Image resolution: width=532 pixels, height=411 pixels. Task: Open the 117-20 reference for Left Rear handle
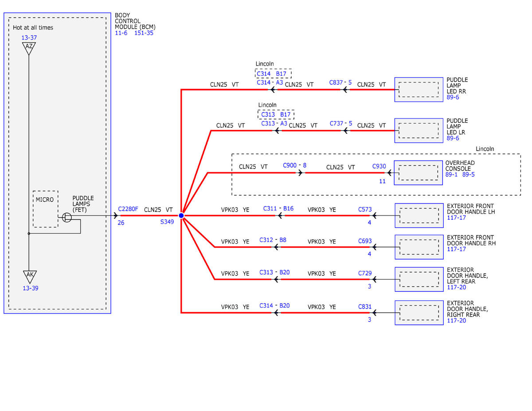[x=456, y=287]
